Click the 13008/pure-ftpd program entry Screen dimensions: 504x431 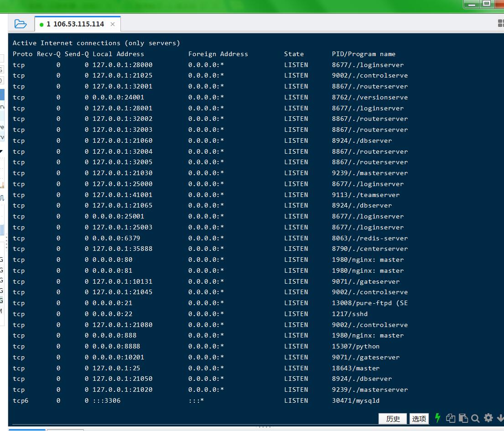369,303
